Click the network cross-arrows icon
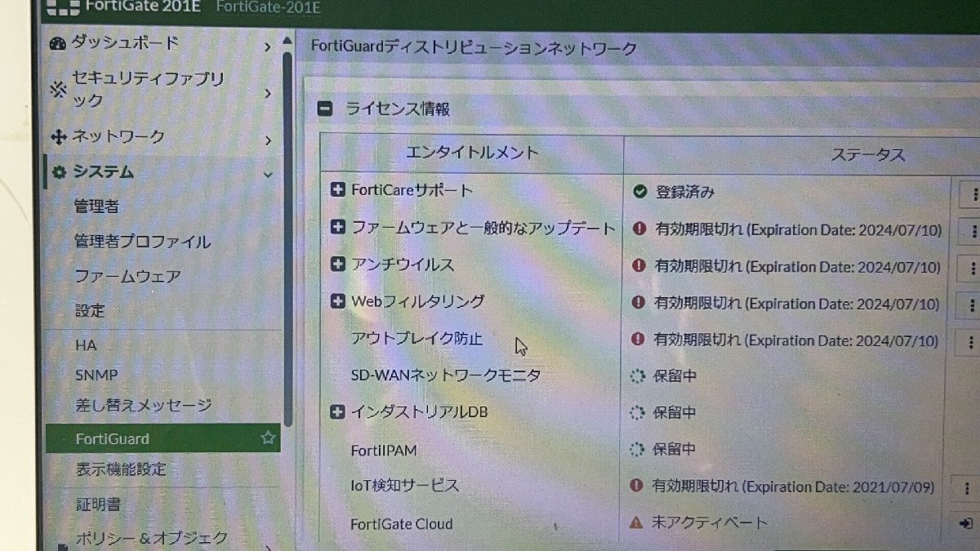The image size is (980, 551). tap(58, 137)
